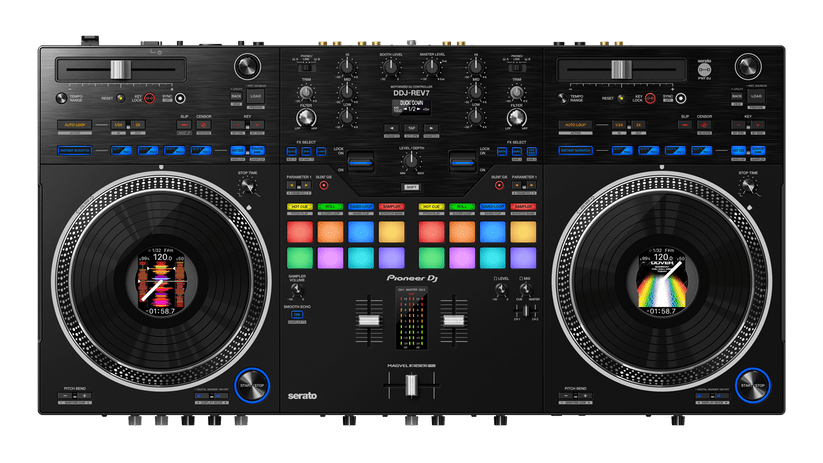The width and height of the screenshot is (823, 463).
Task: Tap the center TAP tempo button
Action: pyautogui.click(x=412, y=128)
